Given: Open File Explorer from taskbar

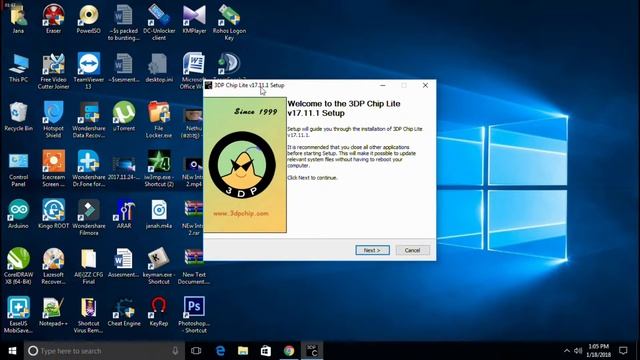Looking at the screenshot, I should click(243, 351).
